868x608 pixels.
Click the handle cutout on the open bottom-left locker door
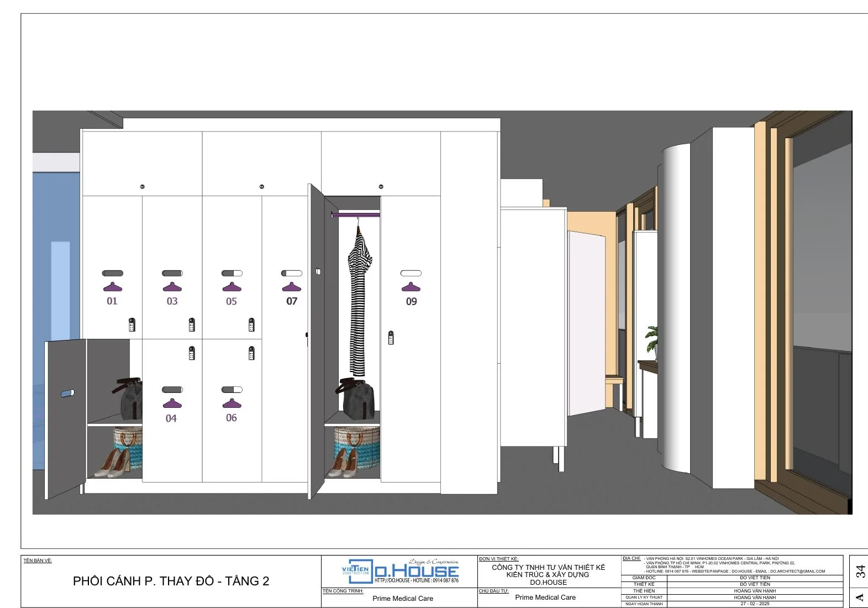(67, 394)
